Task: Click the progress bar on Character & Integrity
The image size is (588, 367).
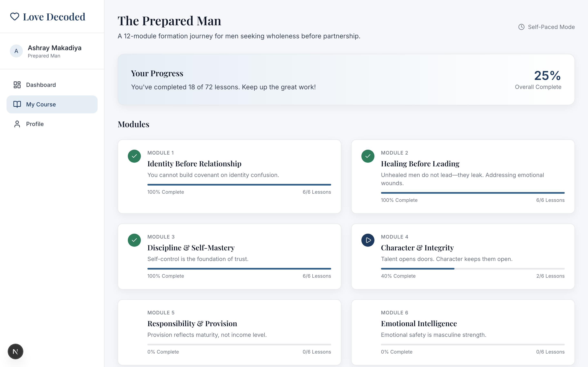Action: pos(473,269)
